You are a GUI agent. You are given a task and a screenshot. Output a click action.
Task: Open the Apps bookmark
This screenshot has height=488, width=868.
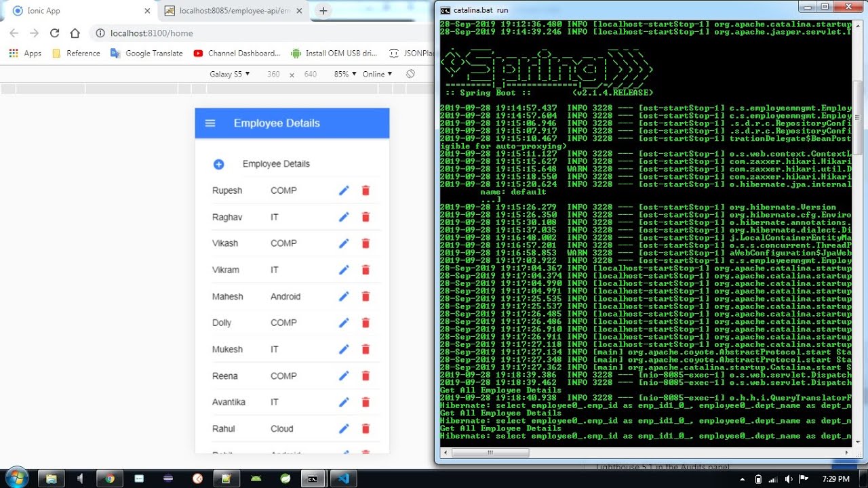coord(25,54)
